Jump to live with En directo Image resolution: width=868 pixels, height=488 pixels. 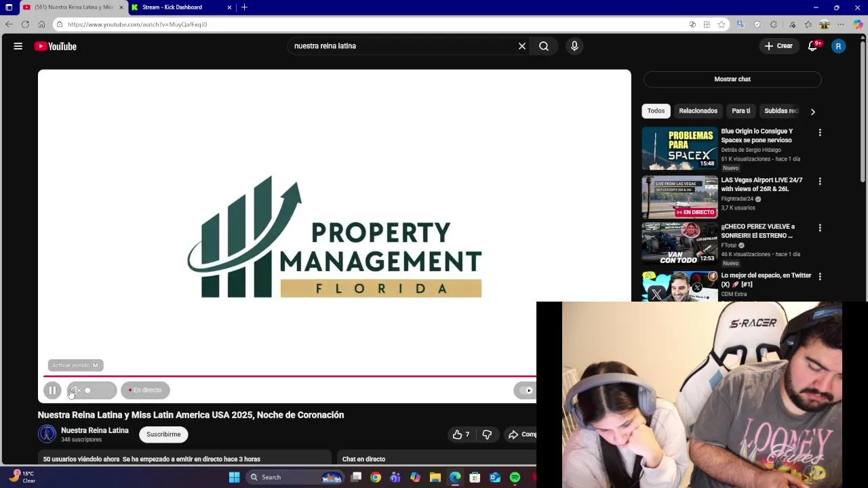[x=145, y=390]
